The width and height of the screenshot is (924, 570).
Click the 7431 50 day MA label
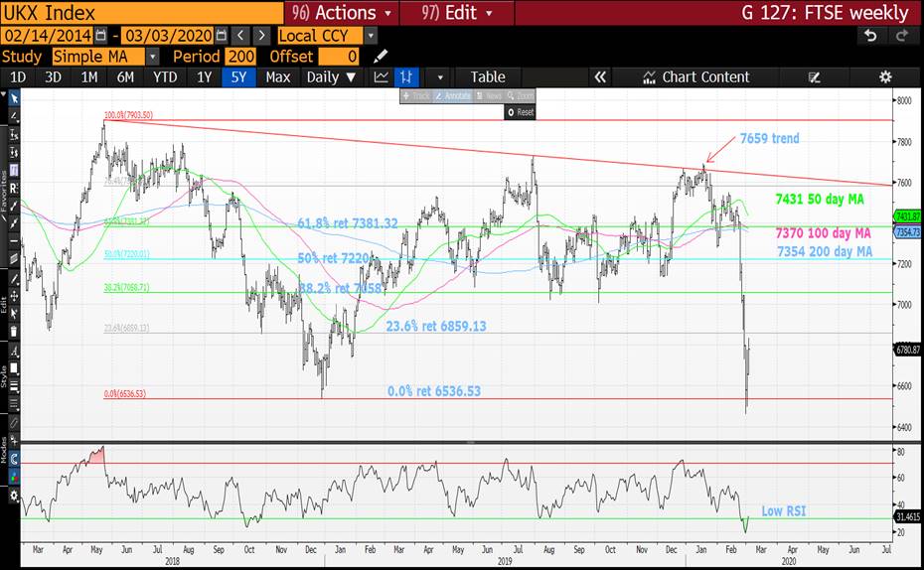(x=820, y=199)
